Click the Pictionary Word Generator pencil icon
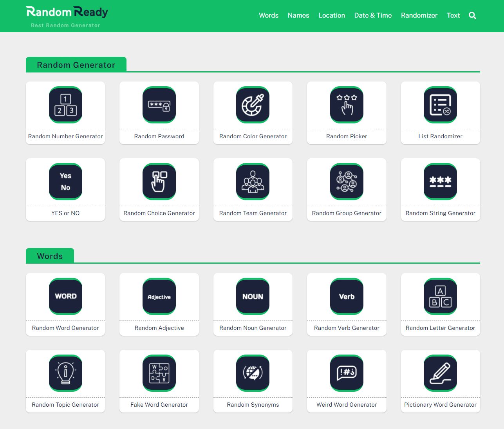Viewport: 504px width, 429px height. click(441, 373)
